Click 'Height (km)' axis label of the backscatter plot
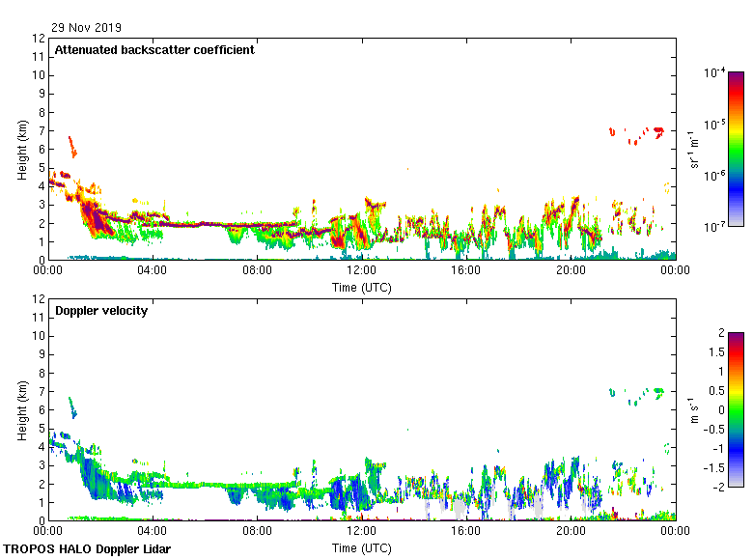The height and width of the screenshot is (560, 753). (21, 149)
